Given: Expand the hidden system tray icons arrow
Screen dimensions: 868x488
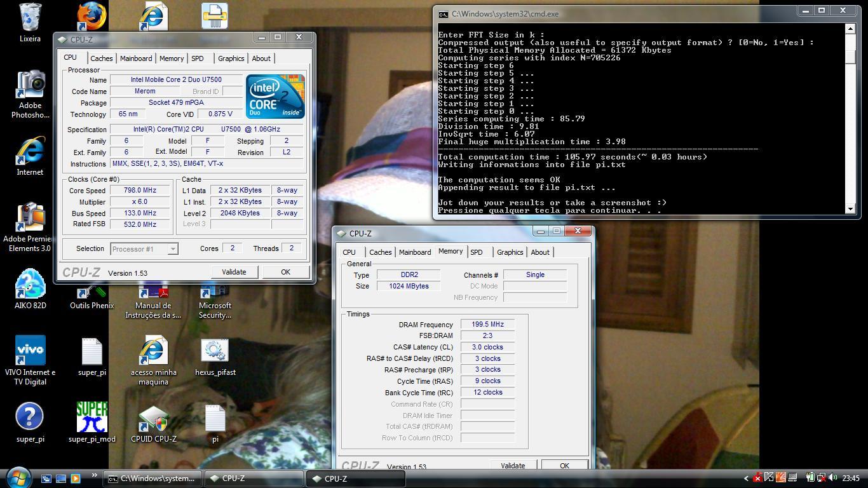Looking at the screenshot, I should [746, 478].
